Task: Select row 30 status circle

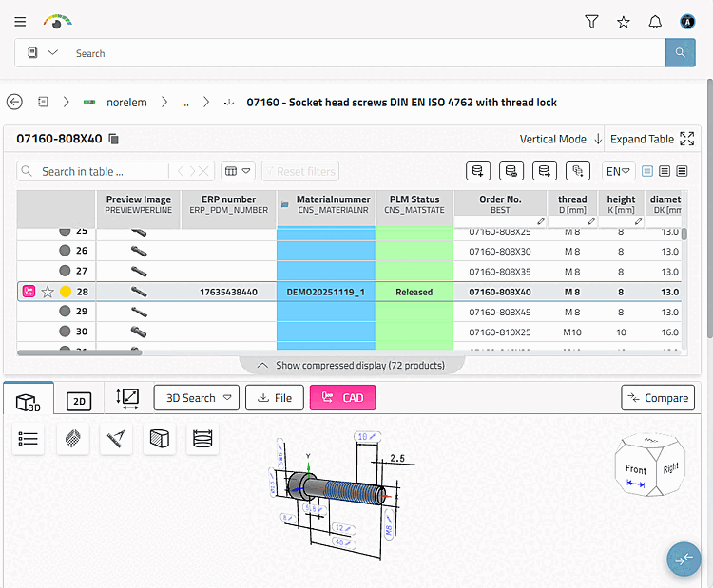Action: [x=65, y=332]
